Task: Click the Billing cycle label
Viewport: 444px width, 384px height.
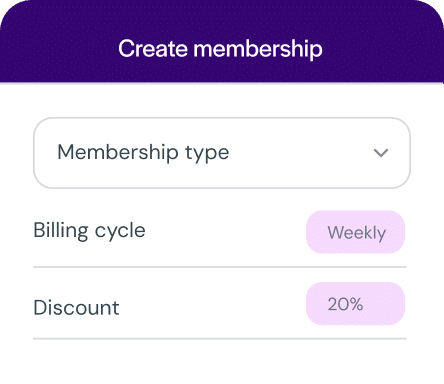Action: tap(89, 230)
